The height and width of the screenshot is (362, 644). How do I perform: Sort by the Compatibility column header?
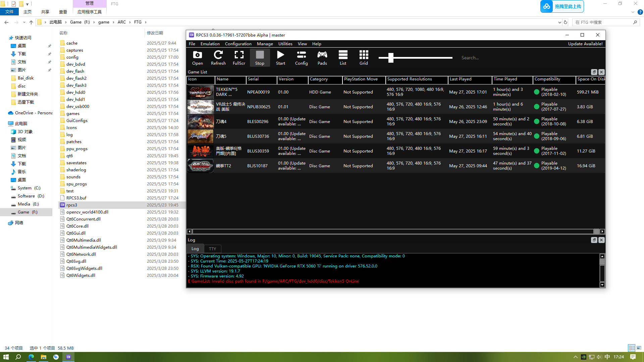point(554,79)
